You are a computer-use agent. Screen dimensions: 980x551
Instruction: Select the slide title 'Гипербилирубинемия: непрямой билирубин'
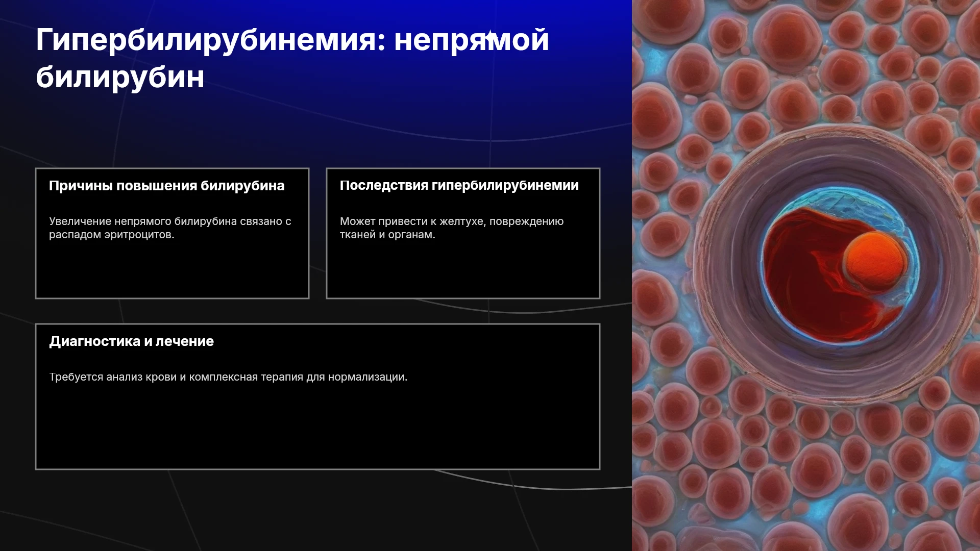(292, 58)
